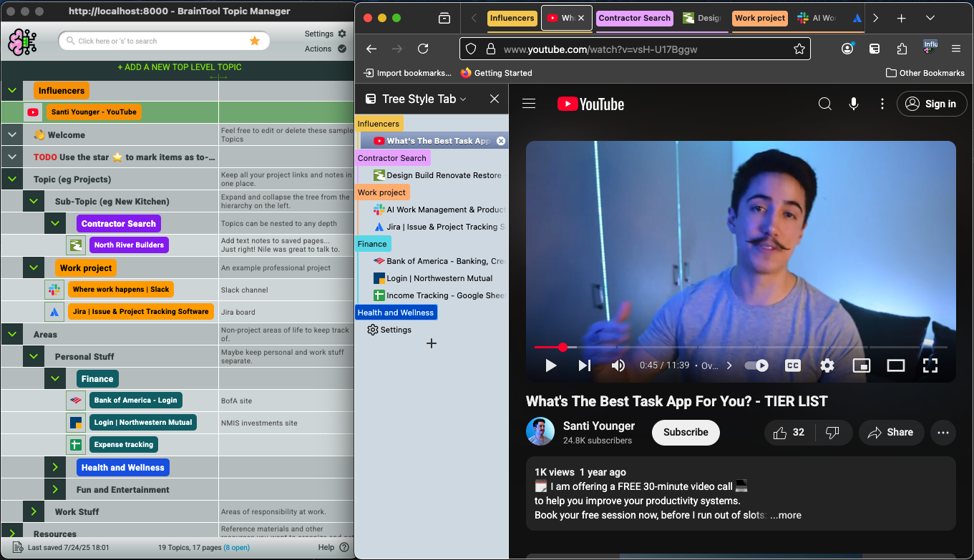The width and height of the screenshot is (974, 560).
Task: Collapse the Topic (eg Projects) row
Action: point(11,180)
